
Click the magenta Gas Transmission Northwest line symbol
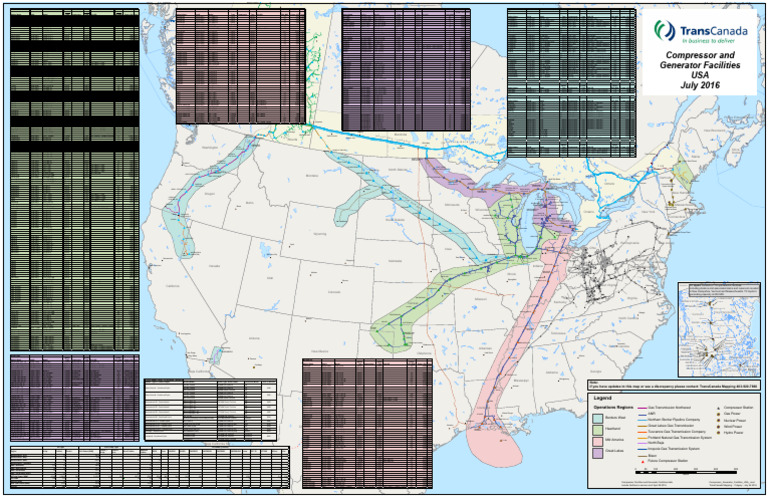click(643, 408)
